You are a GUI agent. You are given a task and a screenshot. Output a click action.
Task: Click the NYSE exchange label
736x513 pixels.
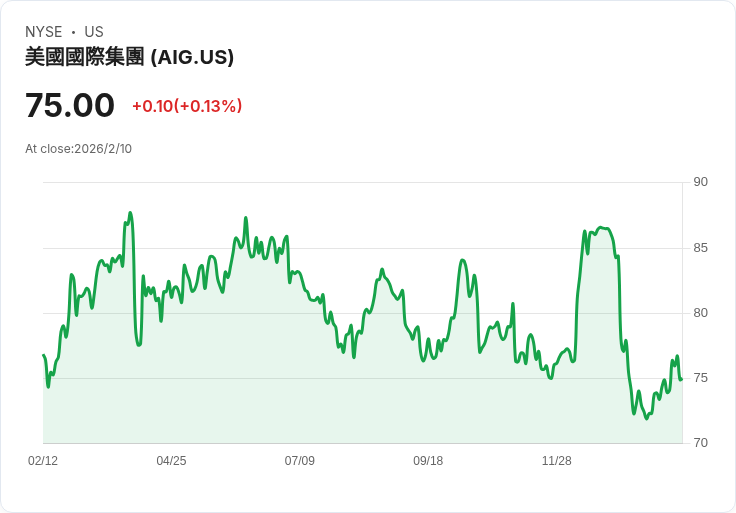point(43,32)
